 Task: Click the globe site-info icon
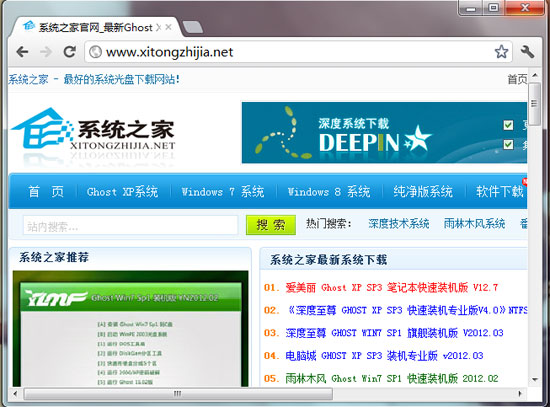click(x=95, y=52)
